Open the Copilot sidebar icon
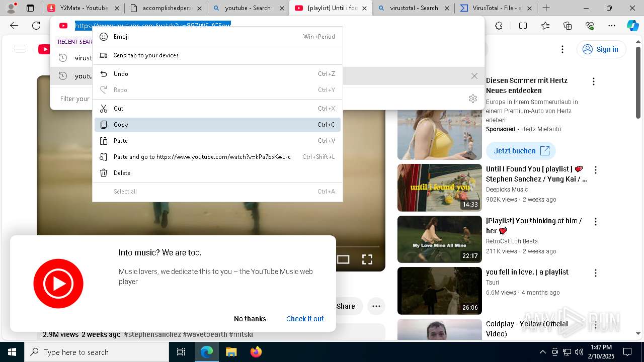Viewport: 644px width, 362px height. (632, 26)
